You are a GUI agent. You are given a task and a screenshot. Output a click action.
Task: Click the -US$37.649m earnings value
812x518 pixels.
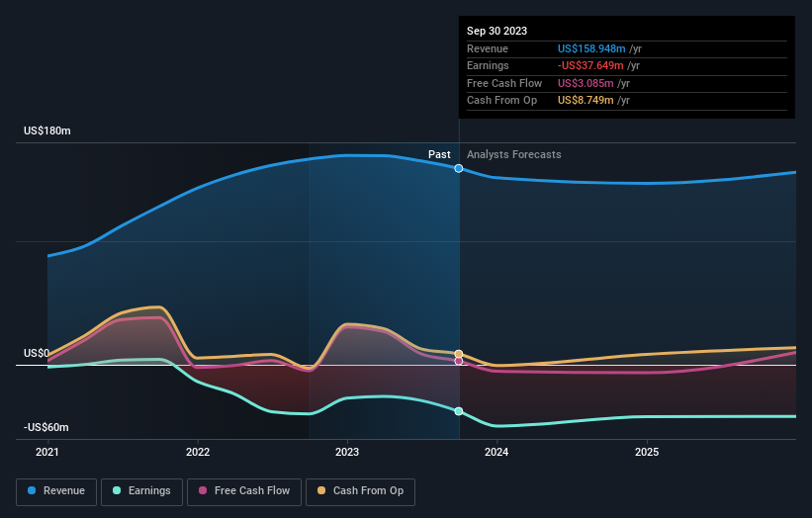click(590, 65)
